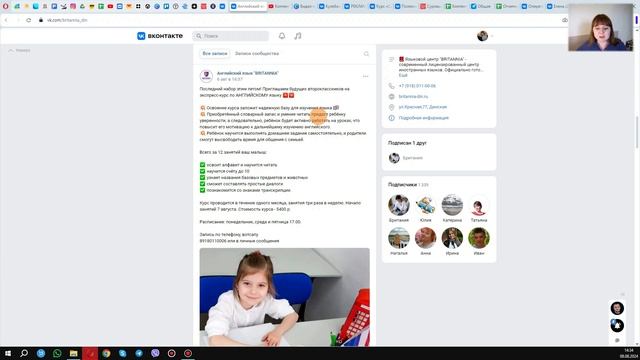640x360 pixels.
Task: Switch to Записи сообщества tab
Action: point(257,53)
